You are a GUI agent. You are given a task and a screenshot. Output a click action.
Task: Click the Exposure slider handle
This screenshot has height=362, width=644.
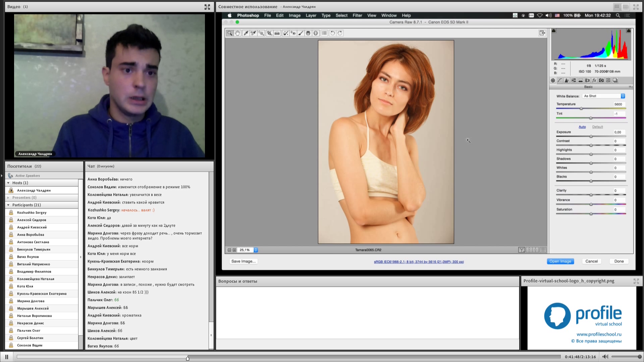point(591,136)
